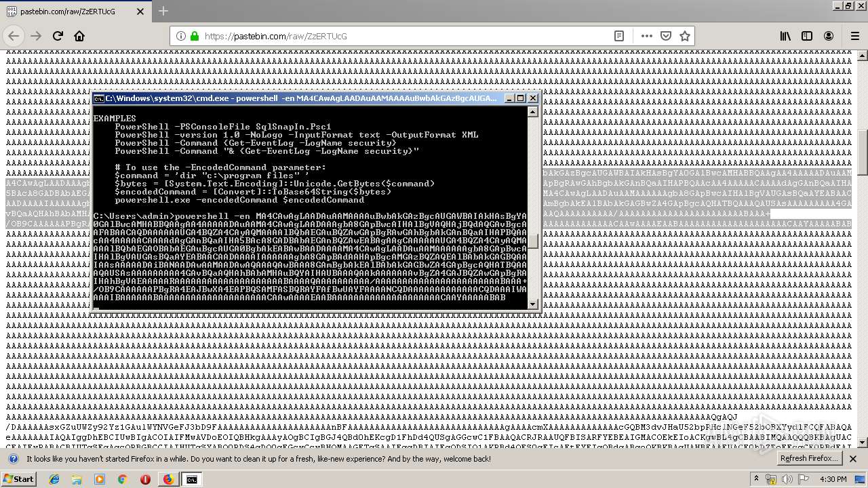Launch Opera browser from taskbar
The image size is (868, 488).
tap(145, 479)
